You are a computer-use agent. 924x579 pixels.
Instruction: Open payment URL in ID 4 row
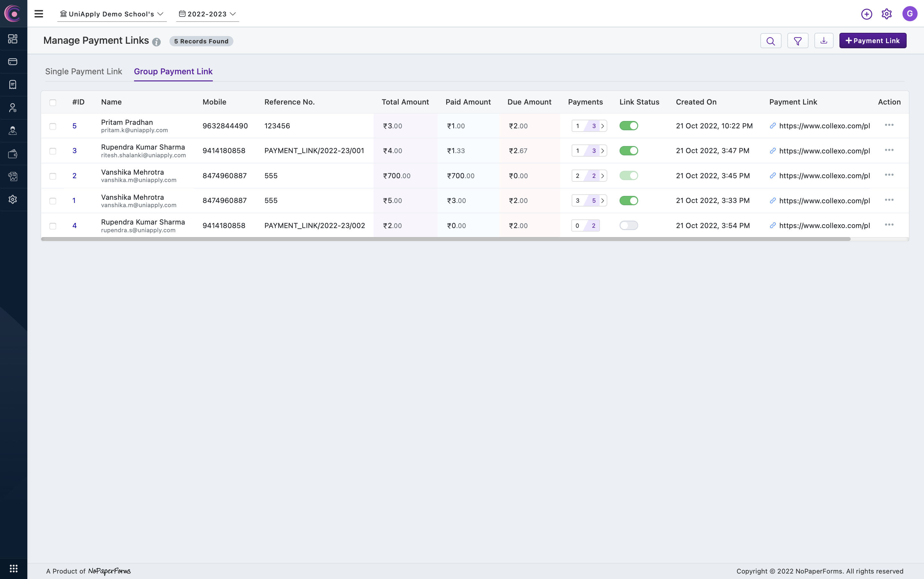(x=824, y=225)
